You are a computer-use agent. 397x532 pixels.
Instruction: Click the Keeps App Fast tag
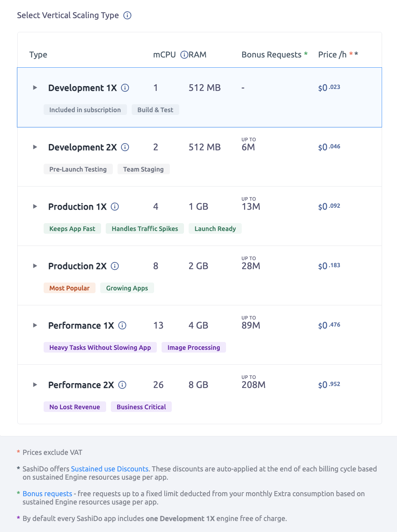(x=72, y=229)
